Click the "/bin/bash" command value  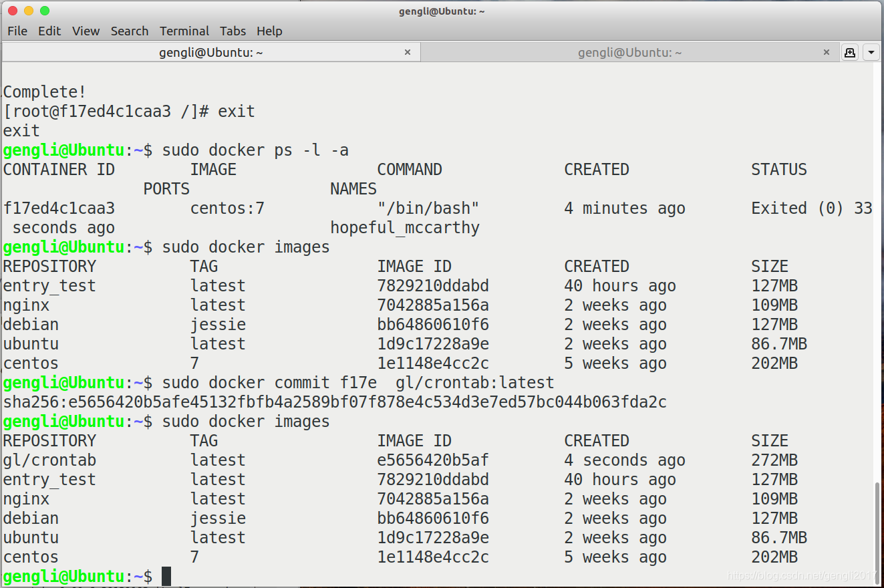[428, 208]
